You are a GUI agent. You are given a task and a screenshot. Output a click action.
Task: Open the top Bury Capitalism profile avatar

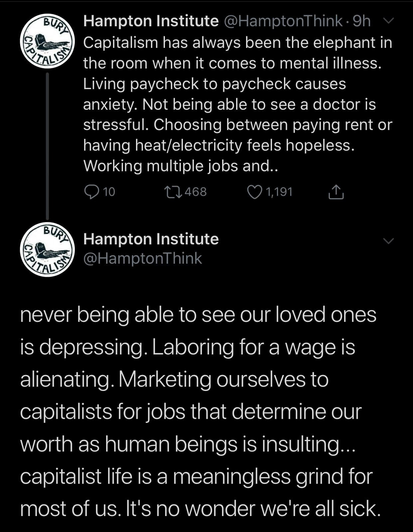48,41
